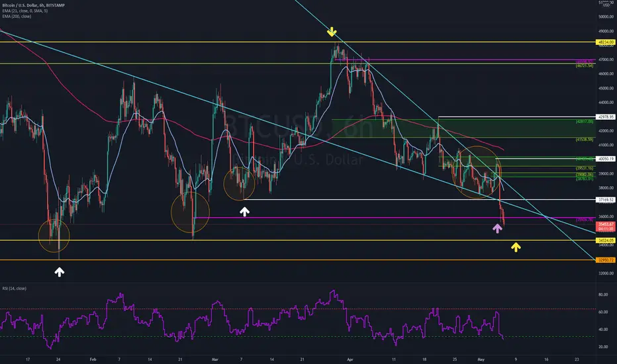The height and width of the screenshot is (364, 617).
Task: Click the Feb label on time axis
Action: click(93, 359)
